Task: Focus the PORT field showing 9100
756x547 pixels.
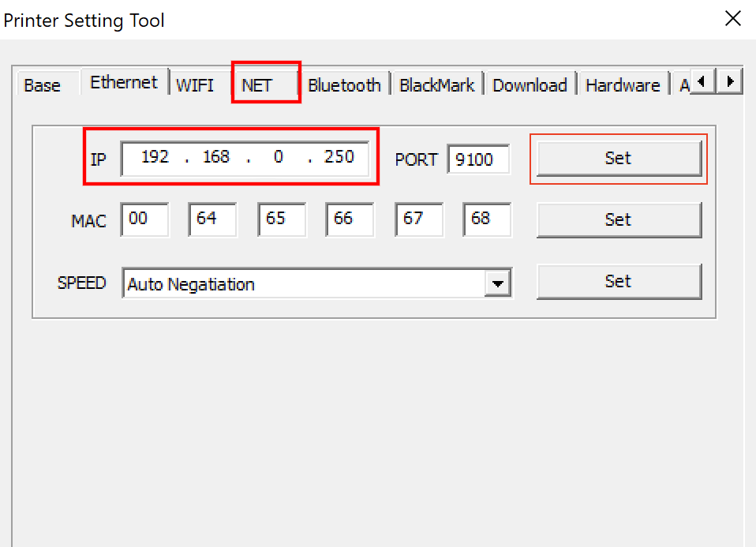Action: (478, 159)
